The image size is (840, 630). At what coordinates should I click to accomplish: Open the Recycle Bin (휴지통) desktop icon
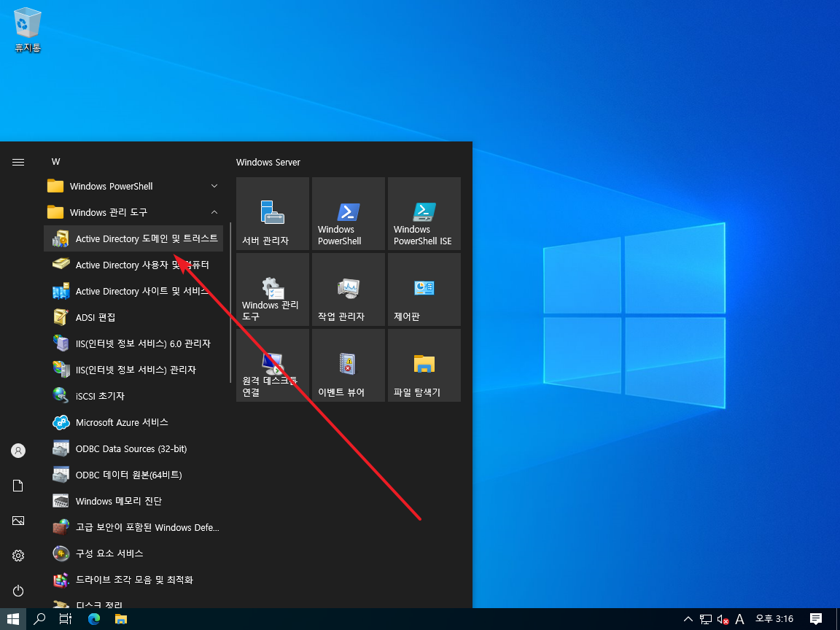27,30
